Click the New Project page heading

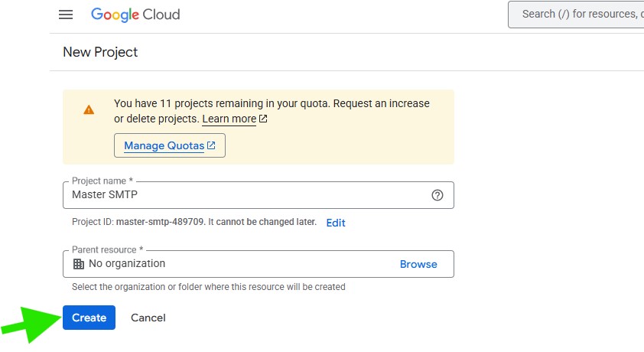coord(100,52)
